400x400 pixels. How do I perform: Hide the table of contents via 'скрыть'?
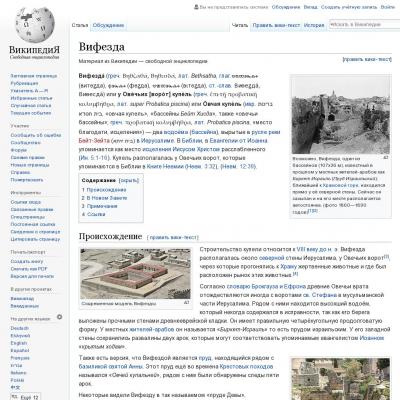click(129, 180)
